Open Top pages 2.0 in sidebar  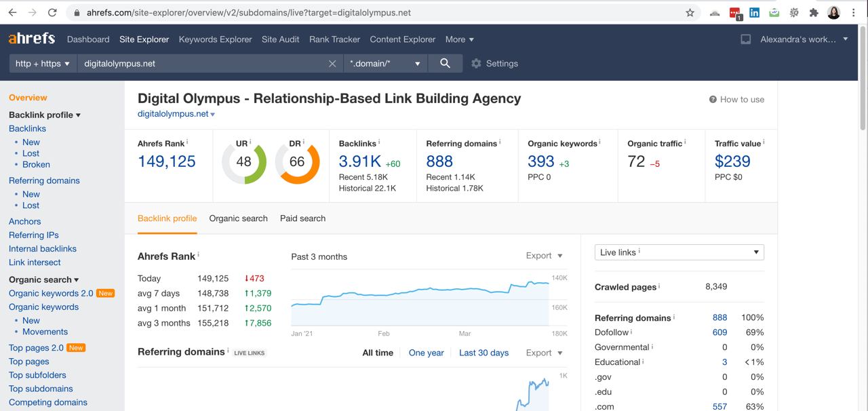pos(36,347)
